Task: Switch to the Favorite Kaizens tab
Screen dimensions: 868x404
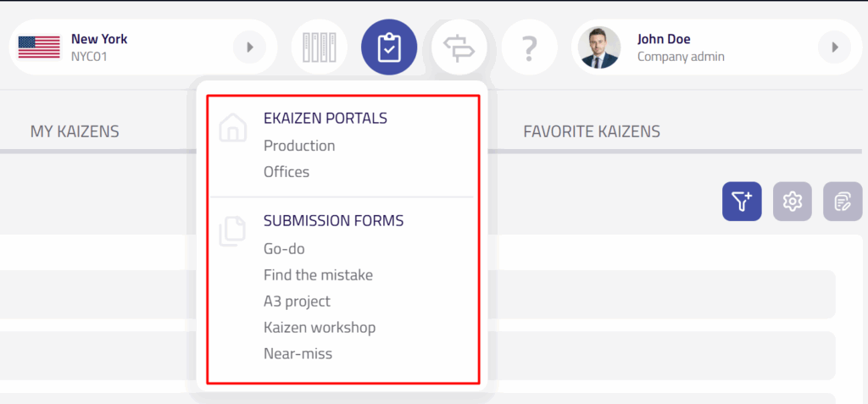Action: click(592, 131)
